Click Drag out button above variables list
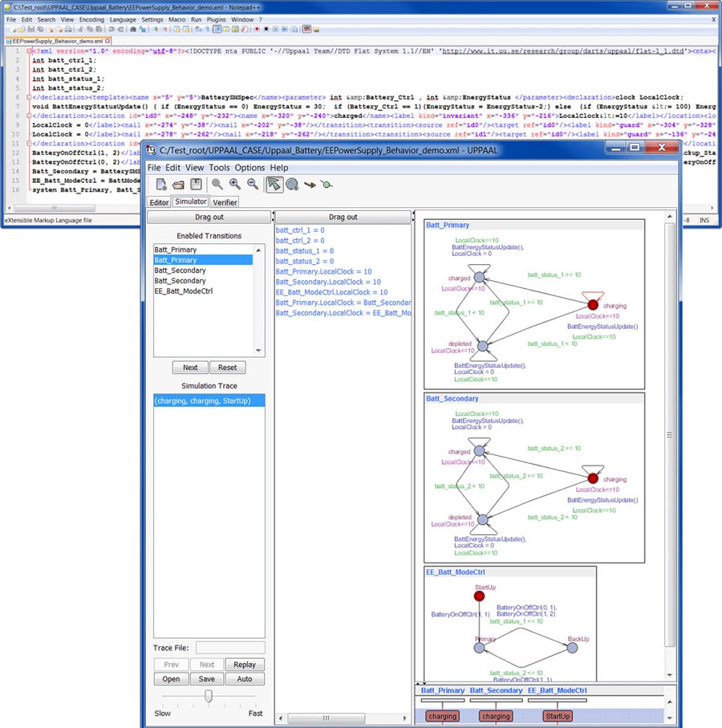This screenshot has height=728, width=722. 343,217
